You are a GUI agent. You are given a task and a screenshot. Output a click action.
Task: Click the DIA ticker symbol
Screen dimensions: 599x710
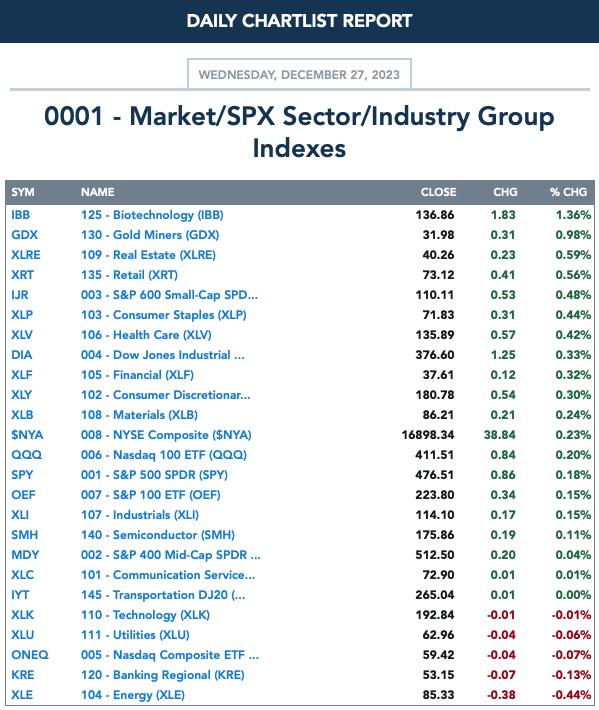(x=21, y=355)
